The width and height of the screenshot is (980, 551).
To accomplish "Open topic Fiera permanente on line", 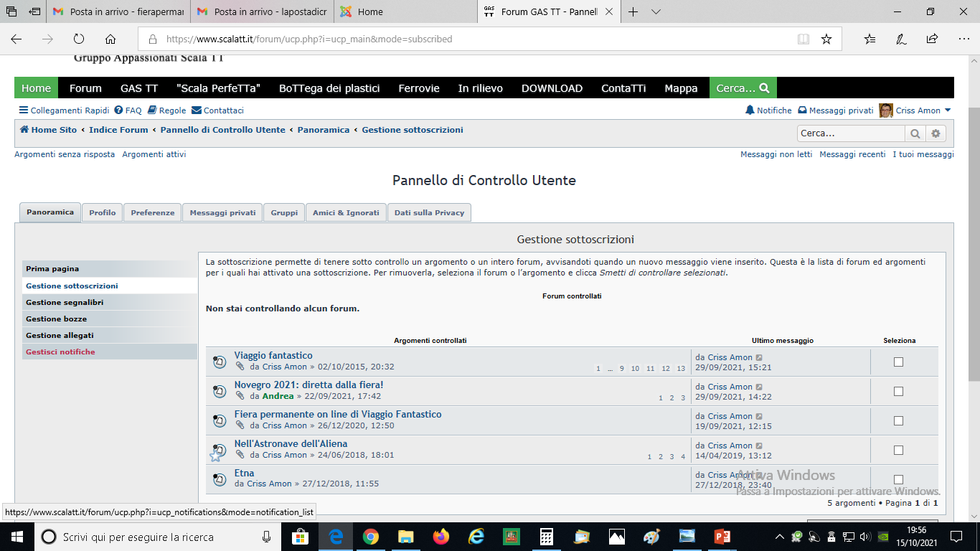I will [x=337, y=415].
